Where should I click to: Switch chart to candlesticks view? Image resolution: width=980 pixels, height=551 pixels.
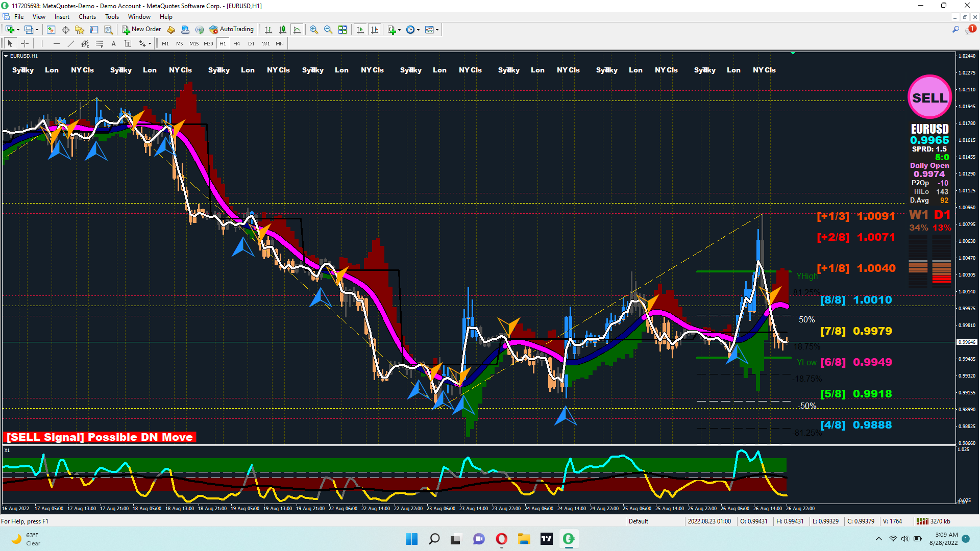[x=283, y=30]
